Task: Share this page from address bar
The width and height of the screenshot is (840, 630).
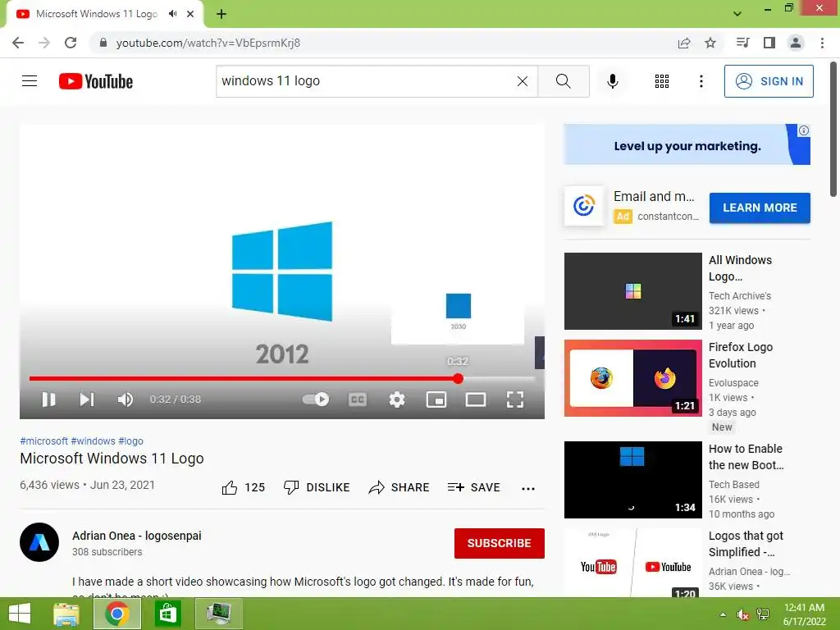Action: [x=684, y=43]
